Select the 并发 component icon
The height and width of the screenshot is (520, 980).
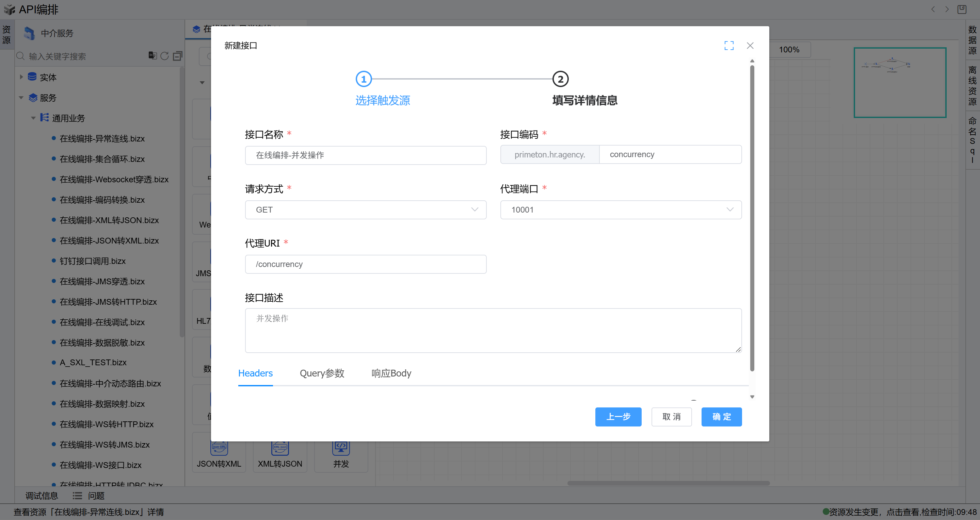(x=340, y=448)
